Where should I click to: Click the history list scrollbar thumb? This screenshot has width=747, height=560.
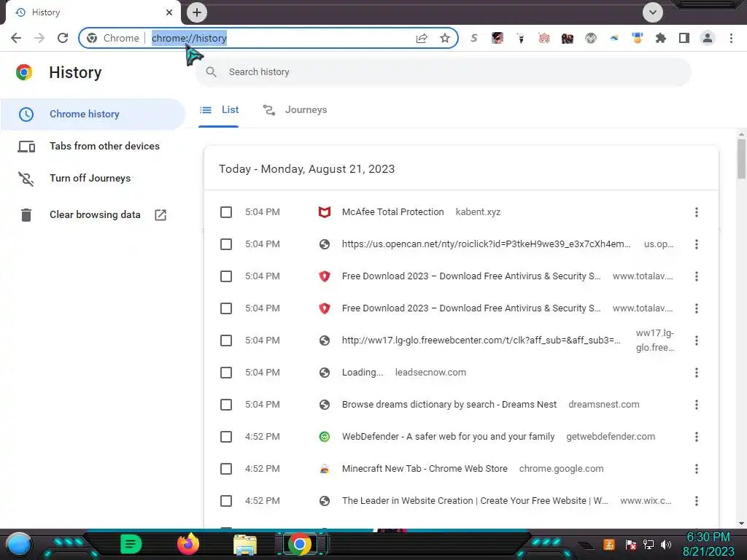(741, 158)
